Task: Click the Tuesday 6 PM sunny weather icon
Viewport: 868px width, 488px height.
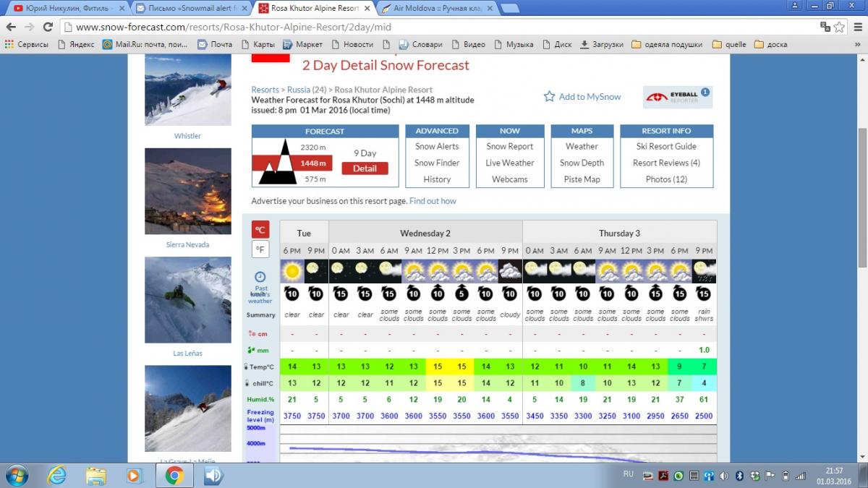Action: pyautogui.click(x=292, y=271)
